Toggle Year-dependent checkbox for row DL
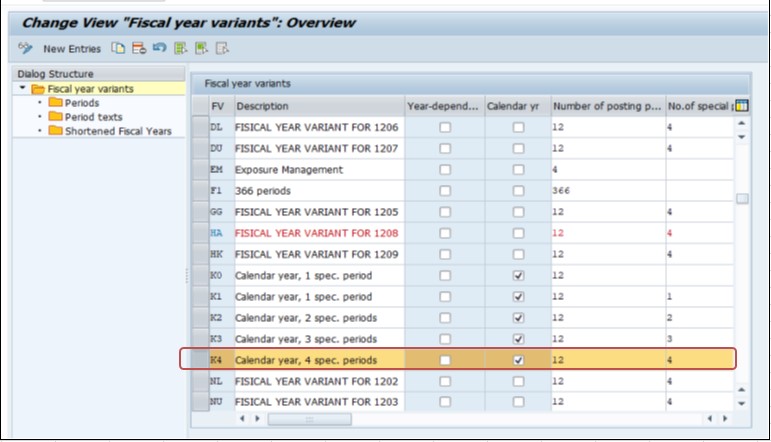 445,127
